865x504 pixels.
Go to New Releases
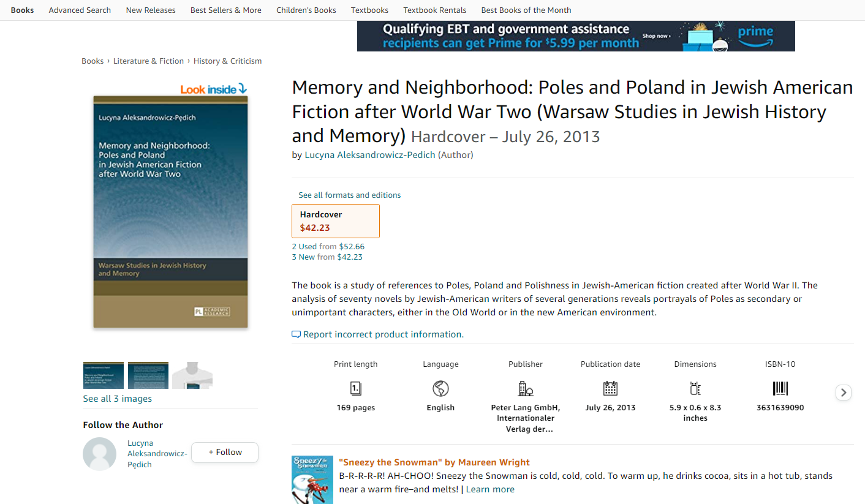tap(151, 10)
